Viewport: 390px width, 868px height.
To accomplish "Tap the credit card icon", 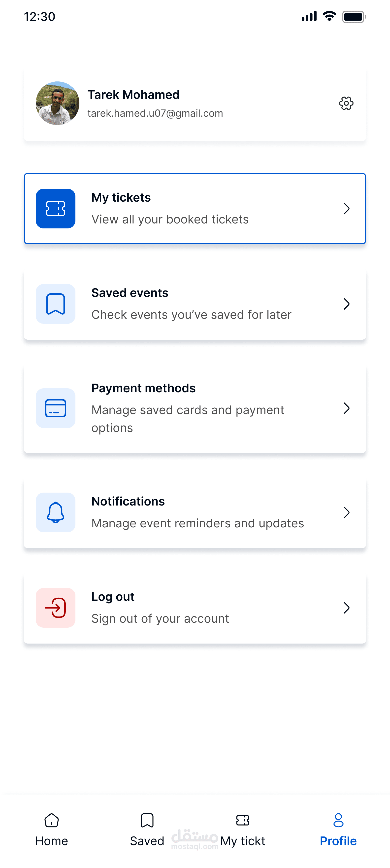I will [56, 408].
